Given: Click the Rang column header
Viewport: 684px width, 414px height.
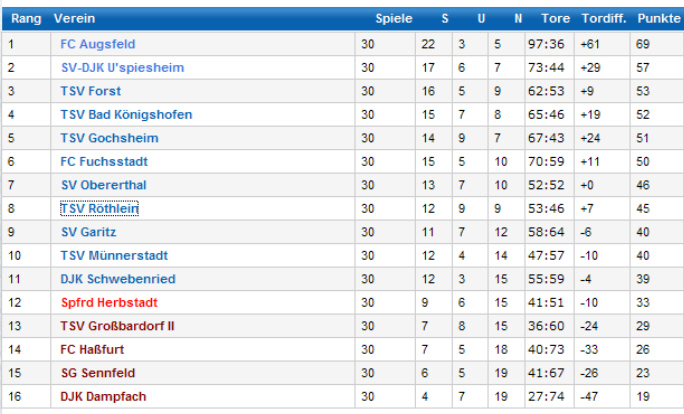Looking at the screenshot, I should click(25, 19).
